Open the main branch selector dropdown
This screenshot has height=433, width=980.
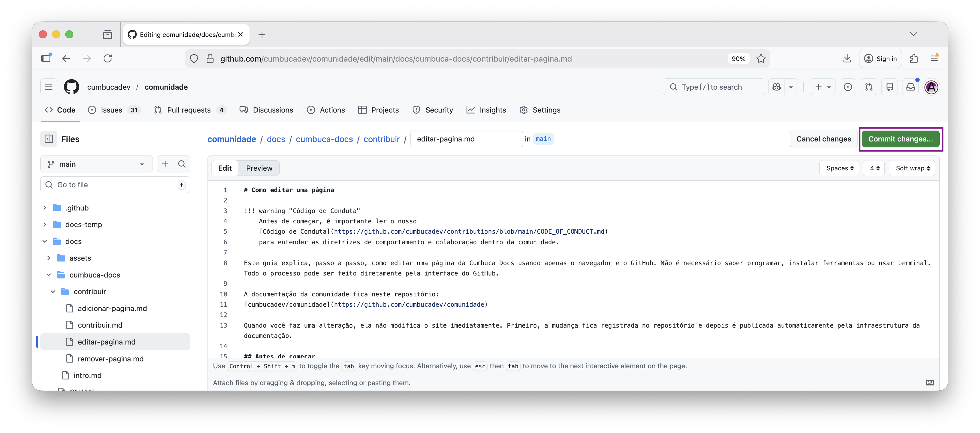[x=96, y=164]
